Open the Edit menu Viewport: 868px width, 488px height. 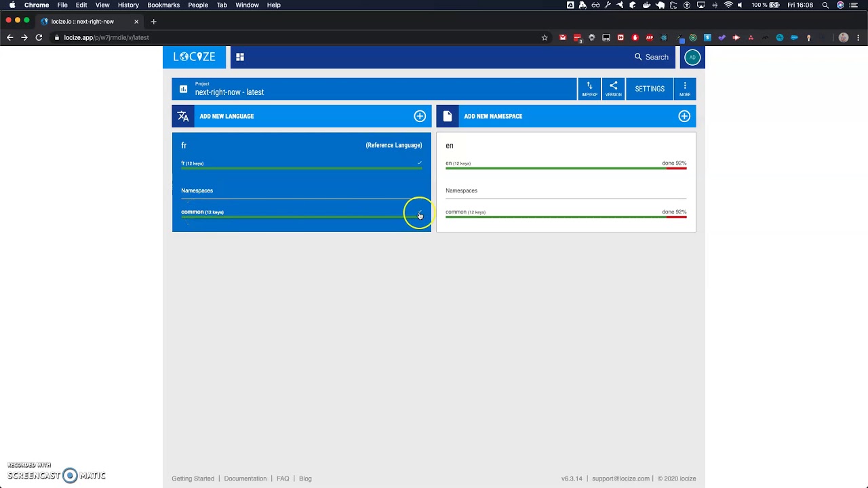(81, 5)
